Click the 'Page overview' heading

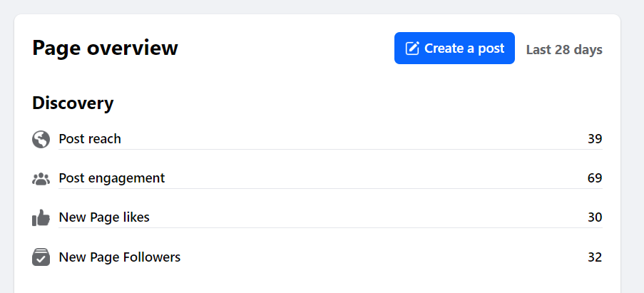click(106, 48)
